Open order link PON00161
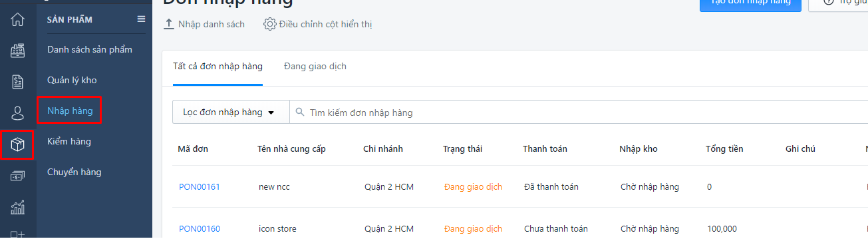Screen dimensions: 868x247 (200, 186)
